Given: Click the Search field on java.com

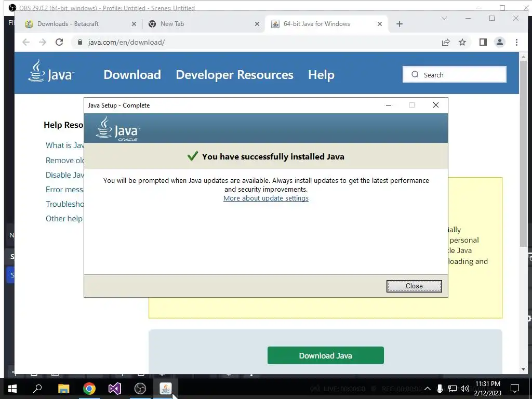Looking at the screenshot, I should tap(454, 75).
